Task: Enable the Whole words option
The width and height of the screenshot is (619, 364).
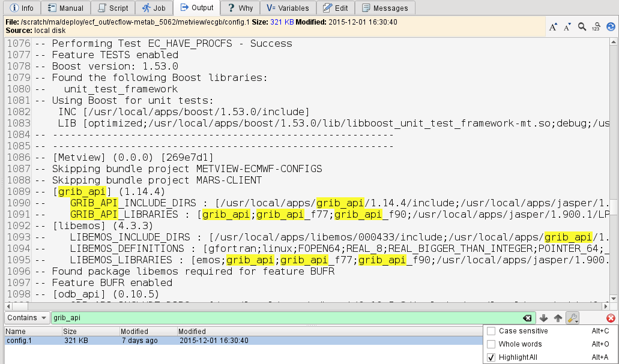Action: click(x=491, y=344)
